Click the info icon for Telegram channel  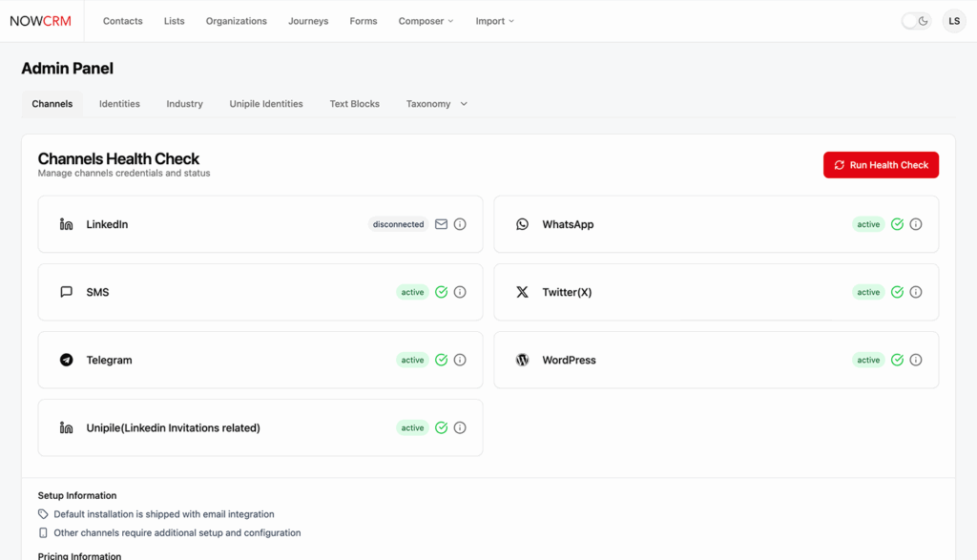click(460, 360)
